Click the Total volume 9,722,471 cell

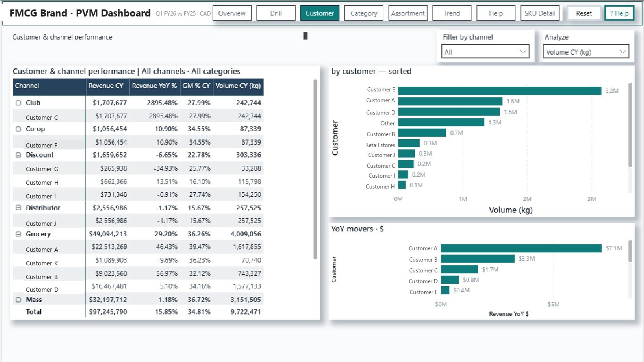pyautogui.click(x=246, y=312)
